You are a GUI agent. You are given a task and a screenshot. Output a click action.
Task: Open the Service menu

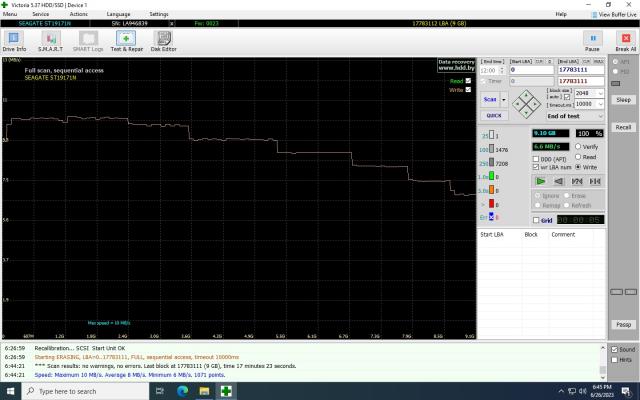(41, 14)
